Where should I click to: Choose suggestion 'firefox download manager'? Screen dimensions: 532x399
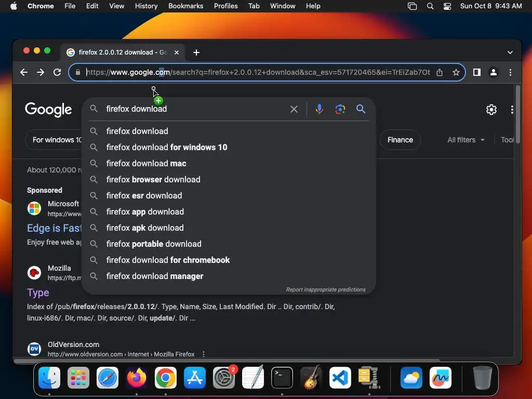[229, 276]
